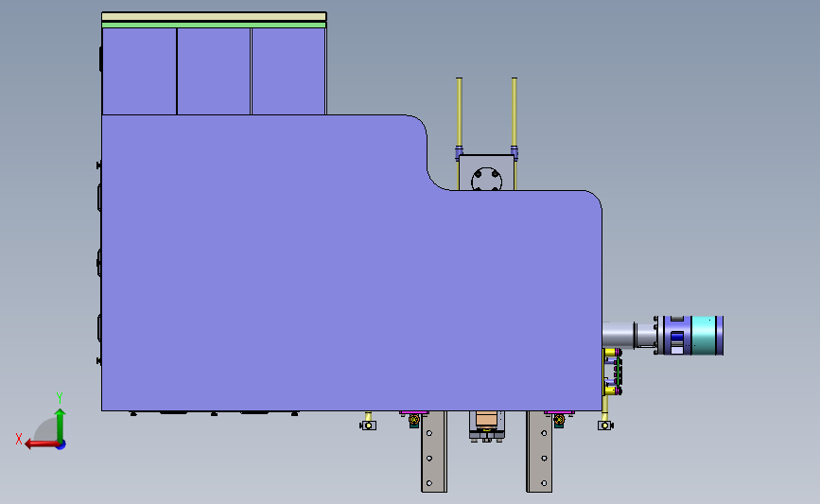Select the right yellow vertical rod
820x504 pixels.
click(x=515, y=113)
